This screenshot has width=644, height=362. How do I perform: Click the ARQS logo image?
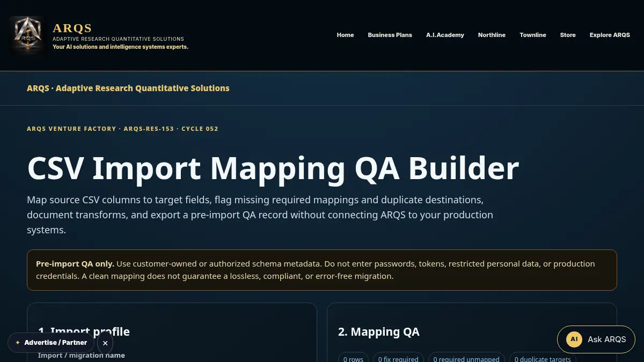click(27, 35)
